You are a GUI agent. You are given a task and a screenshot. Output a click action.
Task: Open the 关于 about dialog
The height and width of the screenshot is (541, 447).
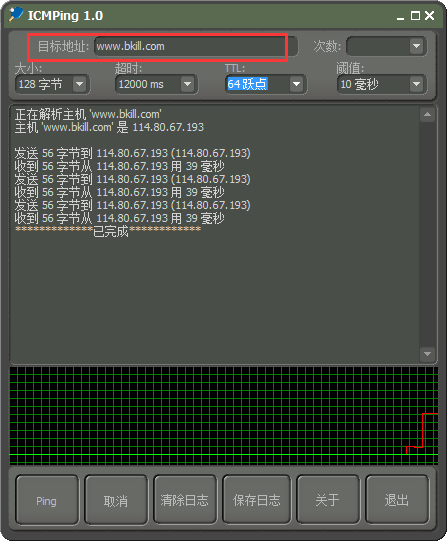(x=328, y=500)
